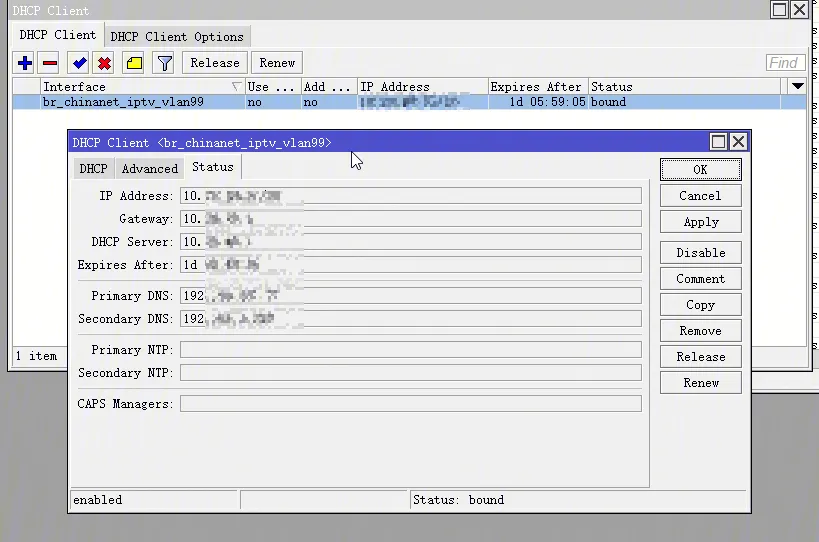This screenshot has height=542, width=819.
Task: Click the funnel filter icon
Action: tap(165, 63)
